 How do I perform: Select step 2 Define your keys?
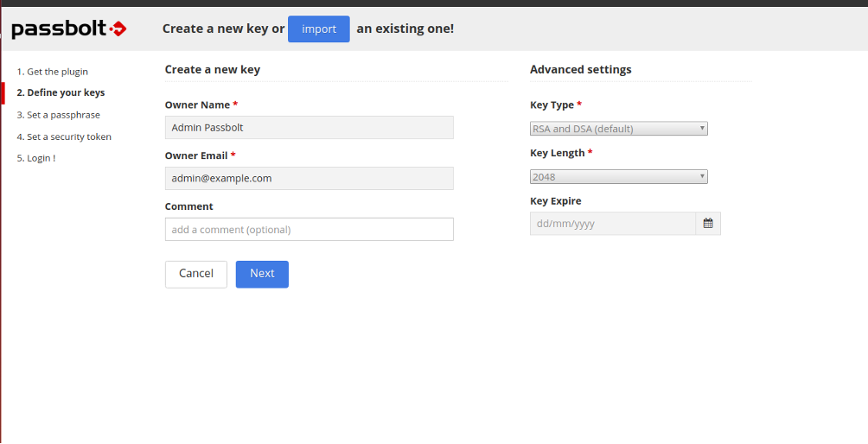(61, 92)
